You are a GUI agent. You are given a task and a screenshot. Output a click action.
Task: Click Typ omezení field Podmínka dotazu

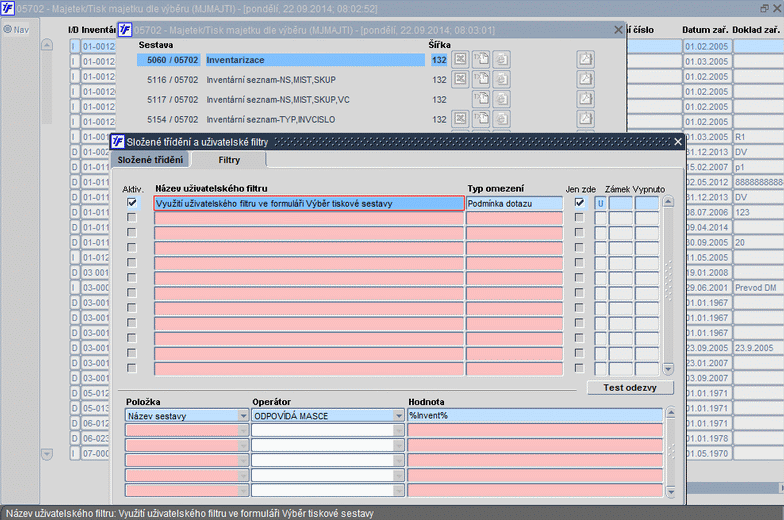514,204
